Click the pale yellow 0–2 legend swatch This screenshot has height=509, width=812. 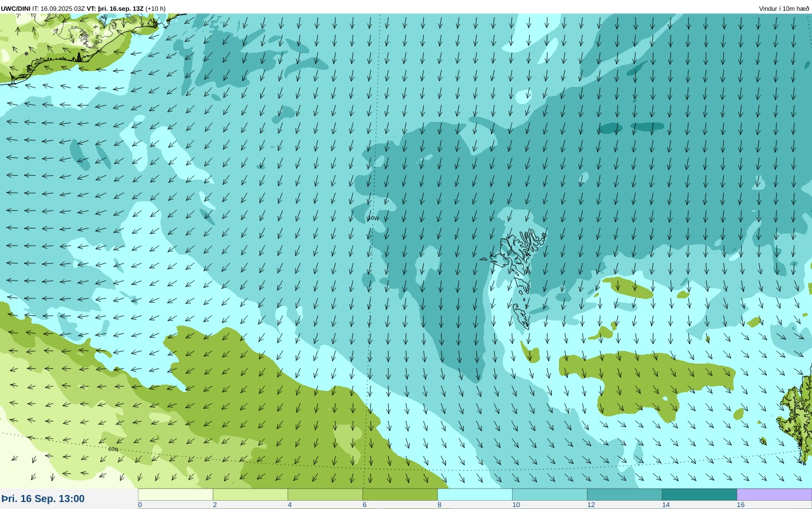(x=176, y=494)
